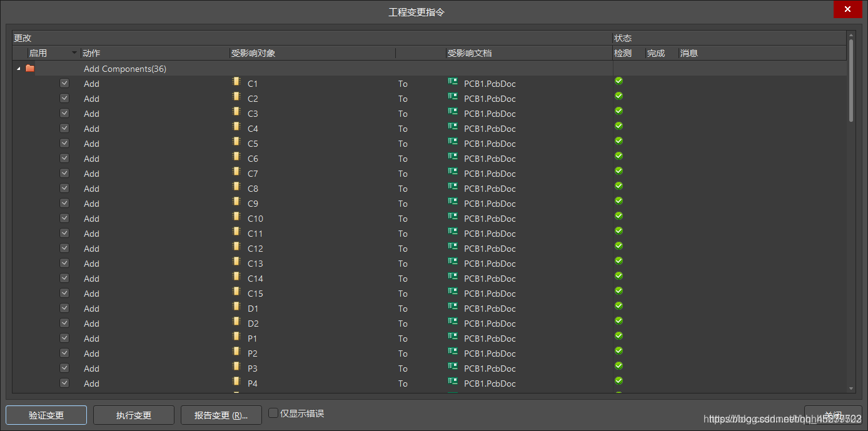The width and height of the screenshot is (868, 431).
Task: Toggle the enable checkbox for C9
Action: tap(64, 203)
